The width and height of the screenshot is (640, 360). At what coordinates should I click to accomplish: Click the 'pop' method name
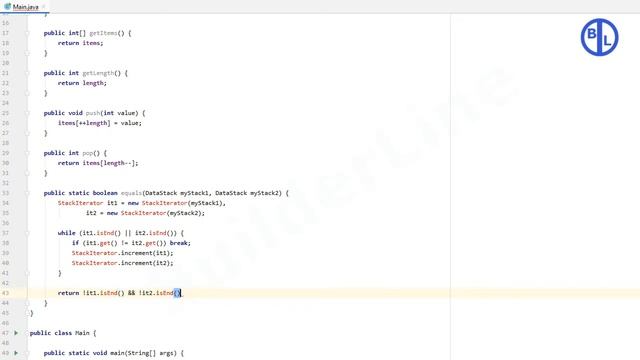(x=87, y=153)
